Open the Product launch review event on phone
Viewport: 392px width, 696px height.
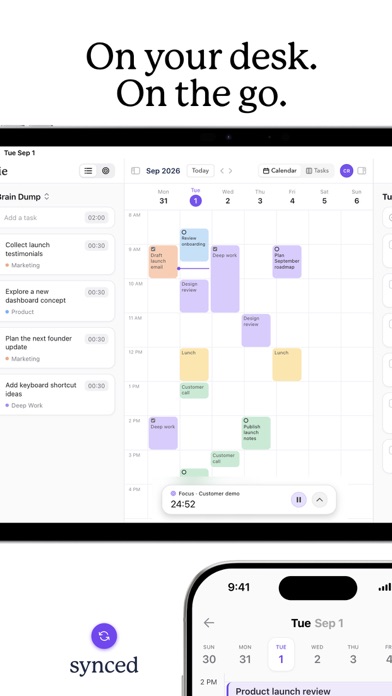pyautogui.click(x=309, y=689)
